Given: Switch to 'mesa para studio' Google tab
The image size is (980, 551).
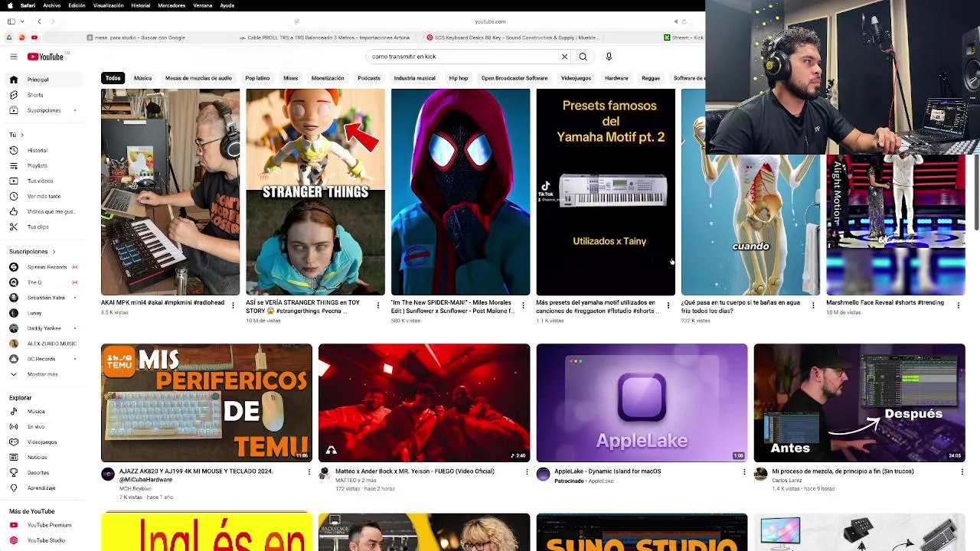Looking at the screenshot, I should click(x=136, y=37).
